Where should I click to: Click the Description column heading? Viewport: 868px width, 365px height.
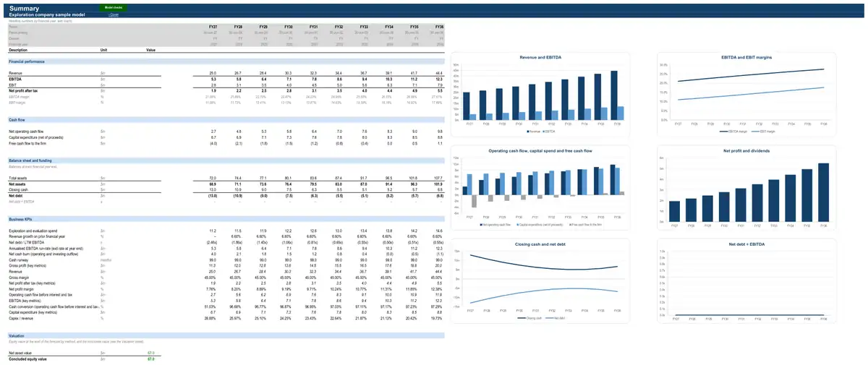[x=17, y=50]
